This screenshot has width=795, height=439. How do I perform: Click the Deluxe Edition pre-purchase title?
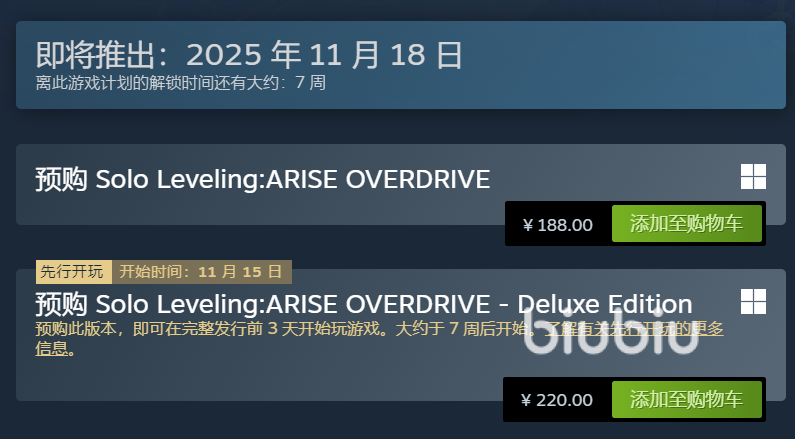point(364,304)
